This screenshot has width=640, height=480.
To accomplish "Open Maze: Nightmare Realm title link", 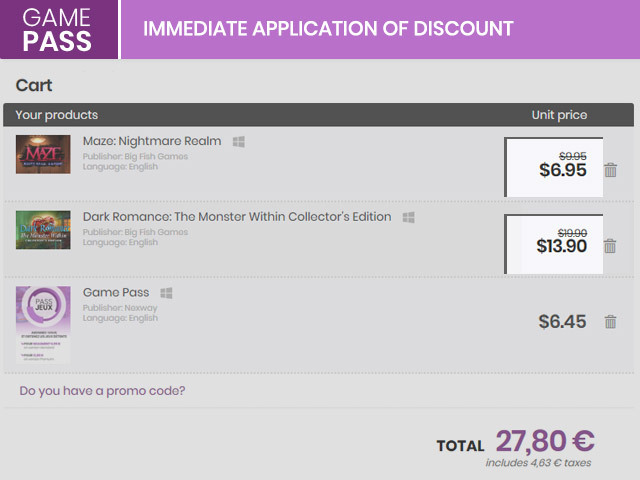I will [152, 141].
